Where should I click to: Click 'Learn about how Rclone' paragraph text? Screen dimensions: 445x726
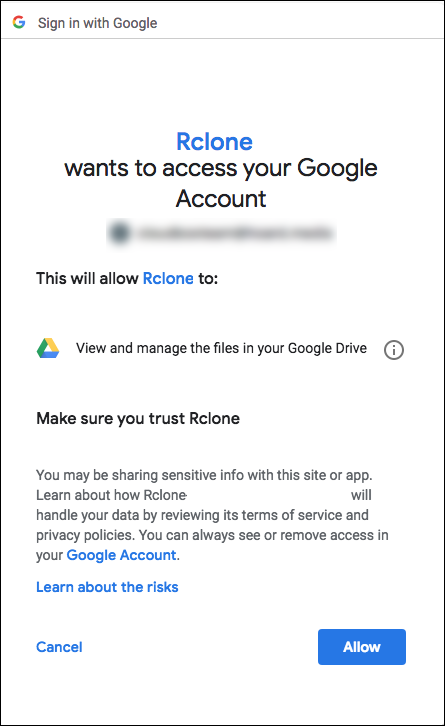pyautogui.click(x=111, y=495)
